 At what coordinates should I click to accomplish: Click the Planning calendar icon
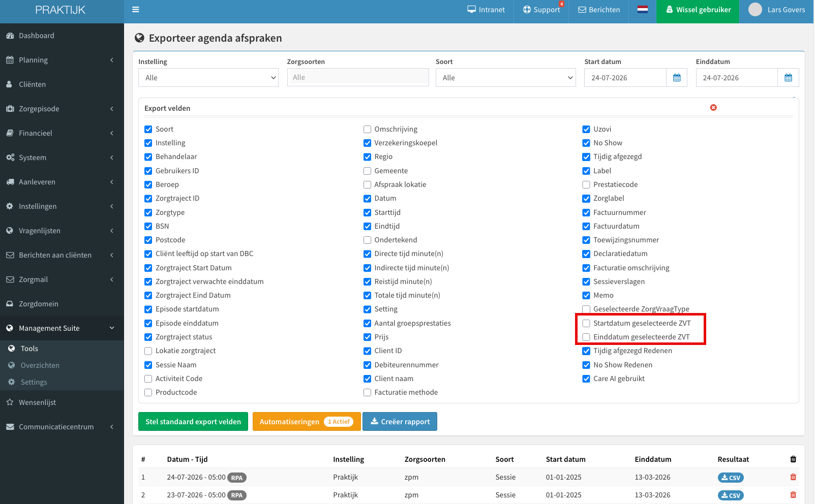pos(10,60)
